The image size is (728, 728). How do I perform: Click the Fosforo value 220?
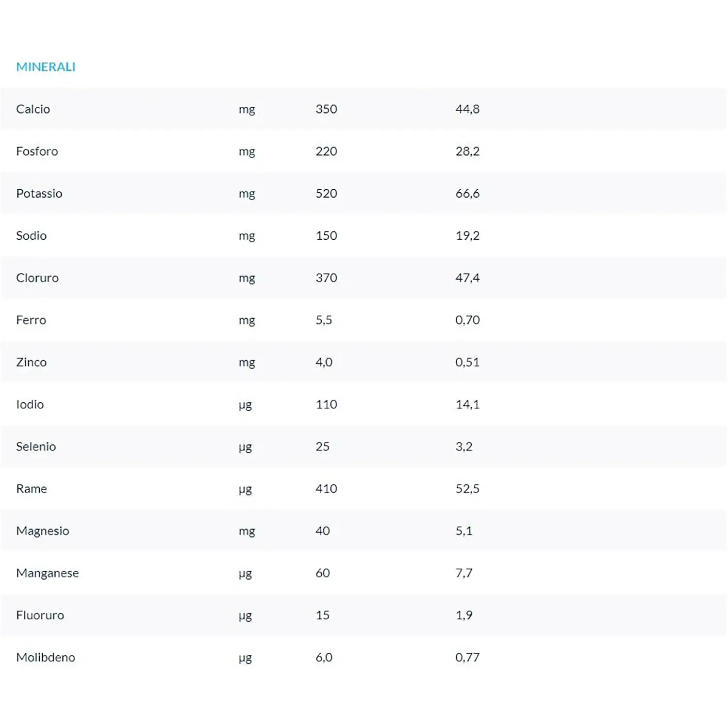coord(326,151)
